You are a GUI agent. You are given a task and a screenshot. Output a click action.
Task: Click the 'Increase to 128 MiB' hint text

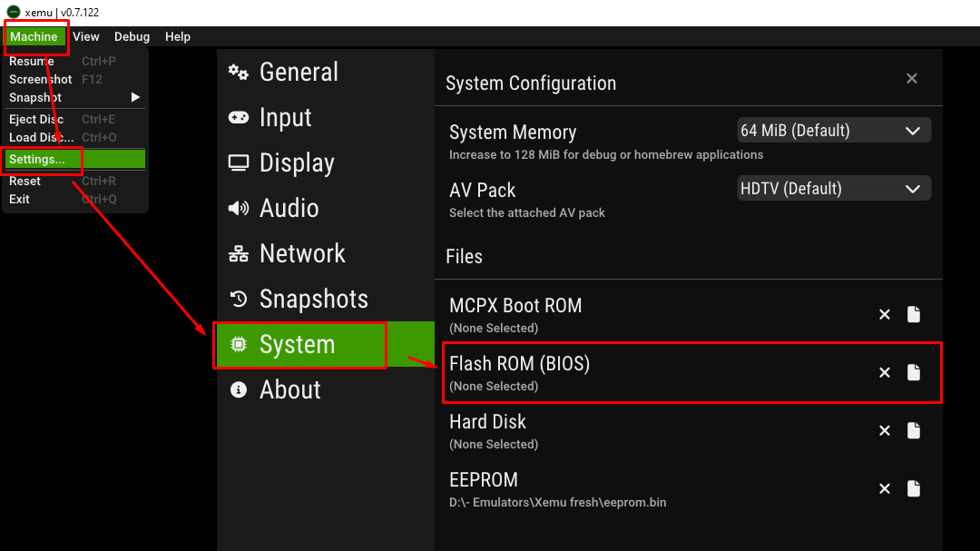tap(606, 154)
